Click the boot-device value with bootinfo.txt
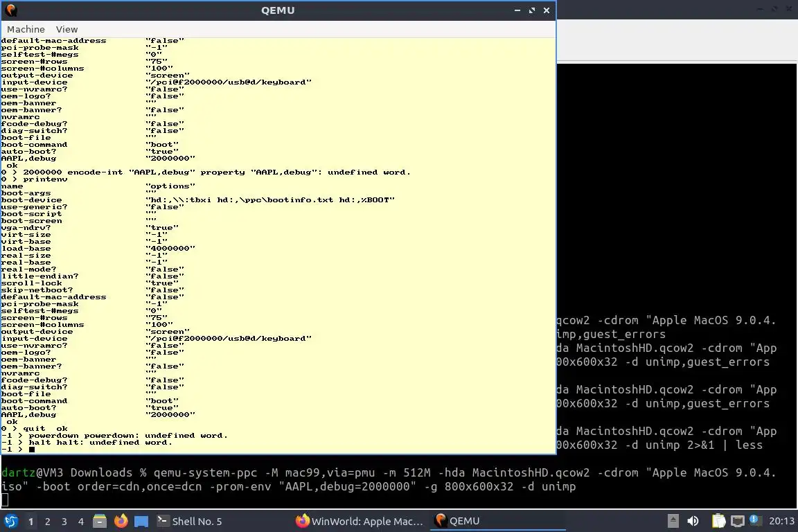 pos(269,200)
